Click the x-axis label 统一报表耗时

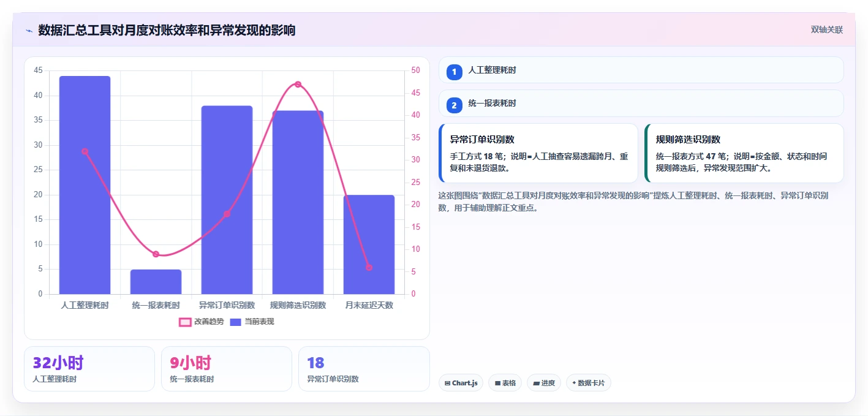click(156, 305)
